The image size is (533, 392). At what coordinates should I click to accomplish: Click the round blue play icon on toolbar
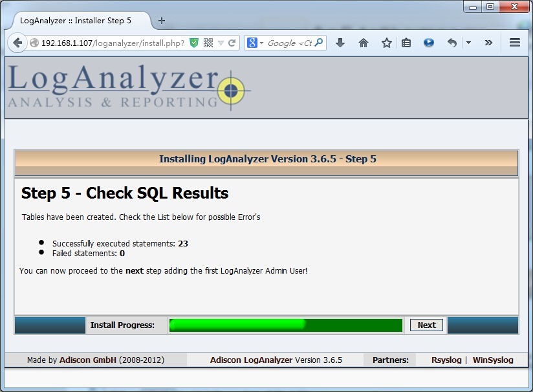click(x=428, y=42)
